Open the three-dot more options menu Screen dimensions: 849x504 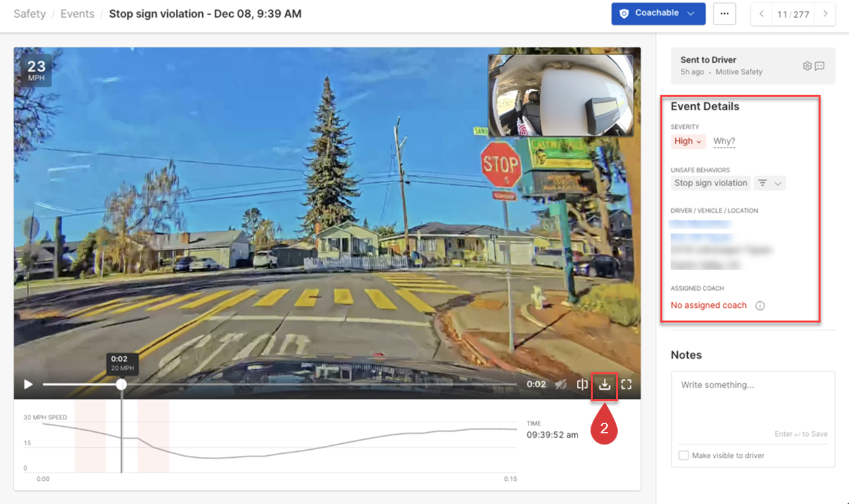724,14
